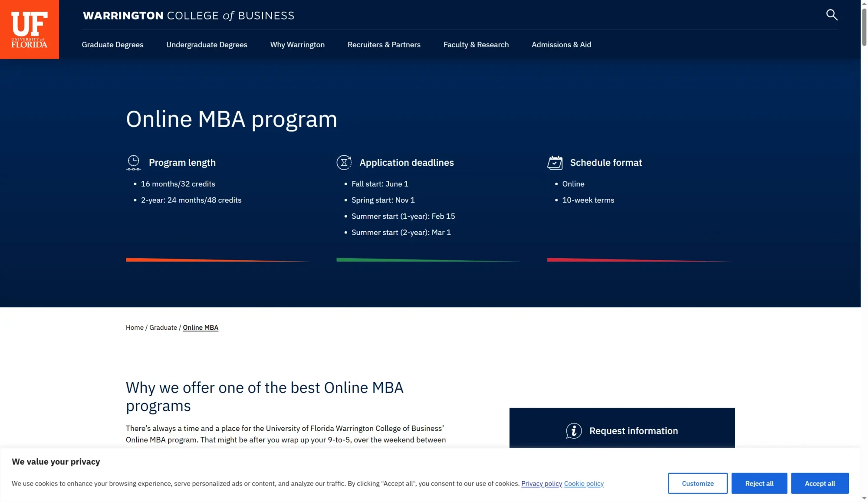Click the Request information button
868x502 pixels.
(x=622, y=428)
